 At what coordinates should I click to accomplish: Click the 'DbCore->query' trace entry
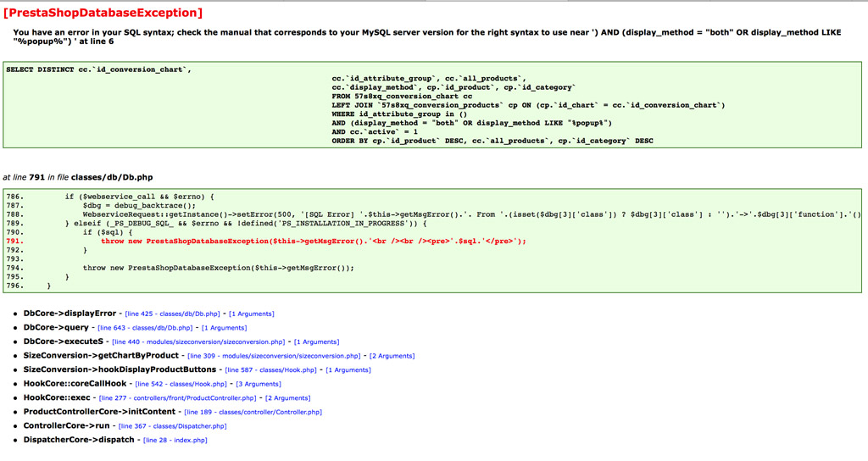56,328
